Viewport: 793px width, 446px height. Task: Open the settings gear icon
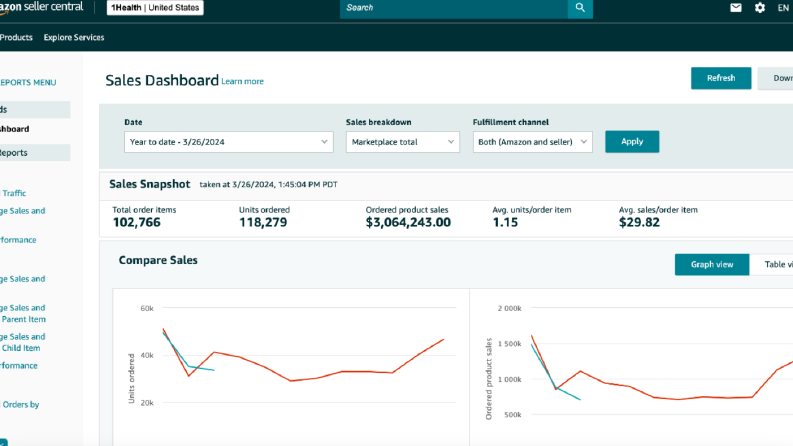pyautogui.click(x=760, y=8)
